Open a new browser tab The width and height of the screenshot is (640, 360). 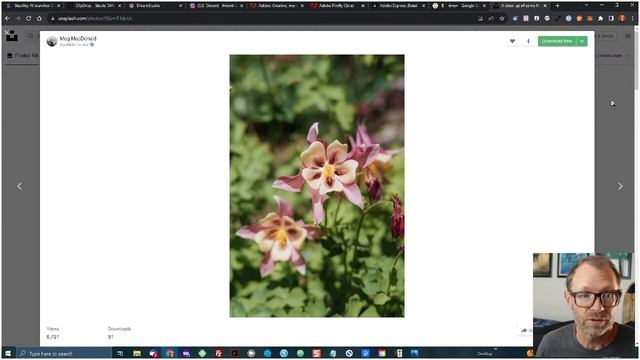(558, 6)
